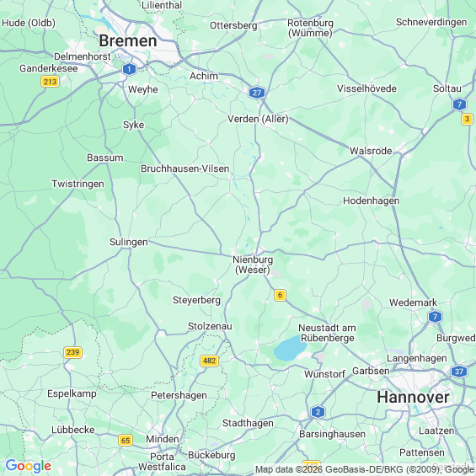Screen dimensions: 476x476
Task: Select the Verden (Aller) town label
Action: (258, 119)
